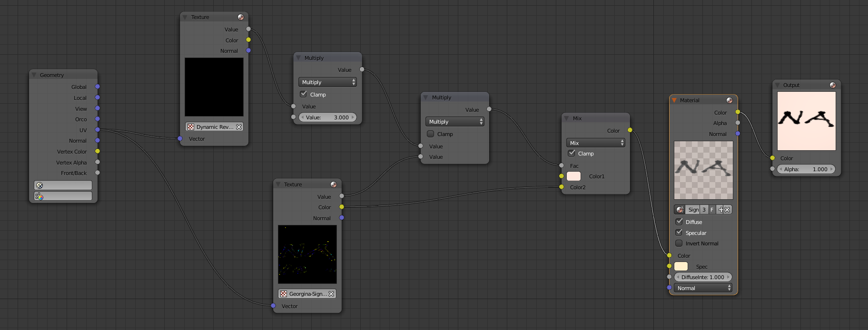Open the Mix blend type dropdown
Image resolution: width=868 pixels, height=330 pixels.
(x=595, y=143)
